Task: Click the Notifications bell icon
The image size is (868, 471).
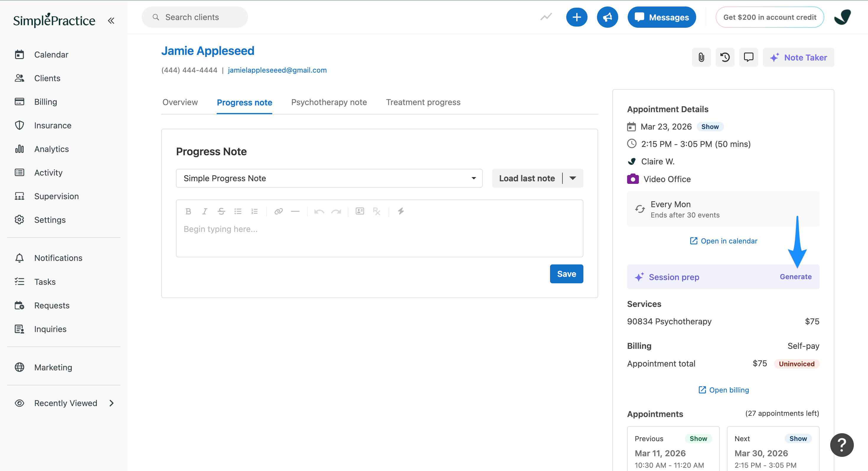Action: pos(19,258)
